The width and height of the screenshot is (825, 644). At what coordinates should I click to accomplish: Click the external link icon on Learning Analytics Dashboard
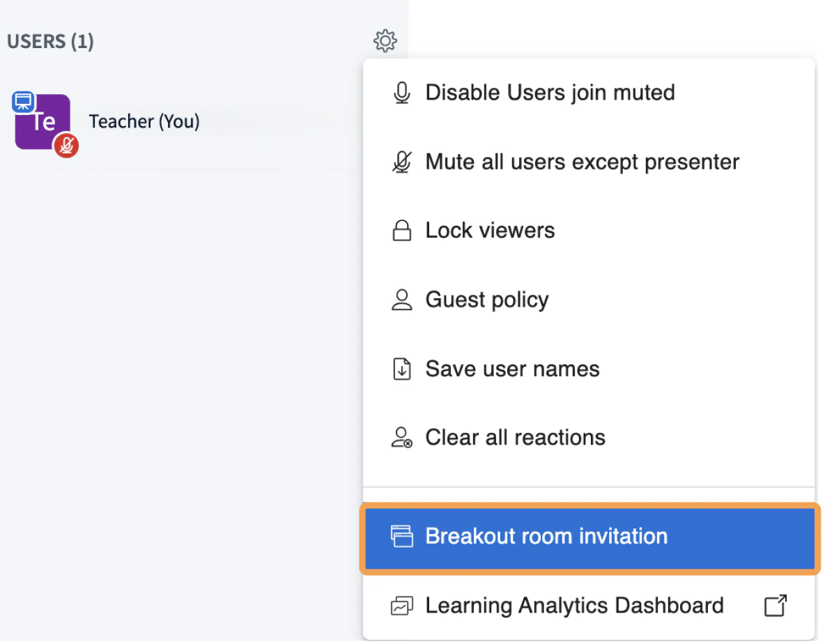[x=776, y=606]
